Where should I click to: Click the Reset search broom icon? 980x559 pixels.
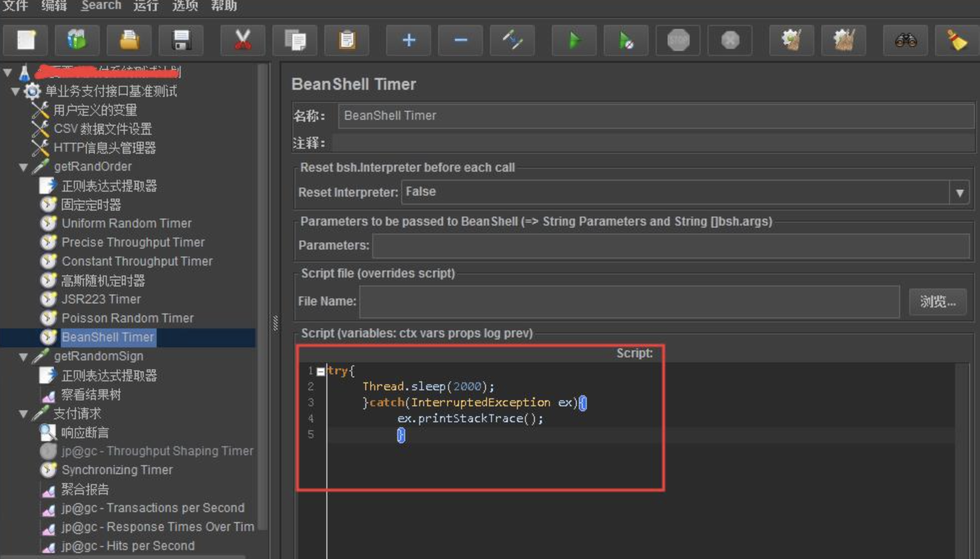(957, 40)
